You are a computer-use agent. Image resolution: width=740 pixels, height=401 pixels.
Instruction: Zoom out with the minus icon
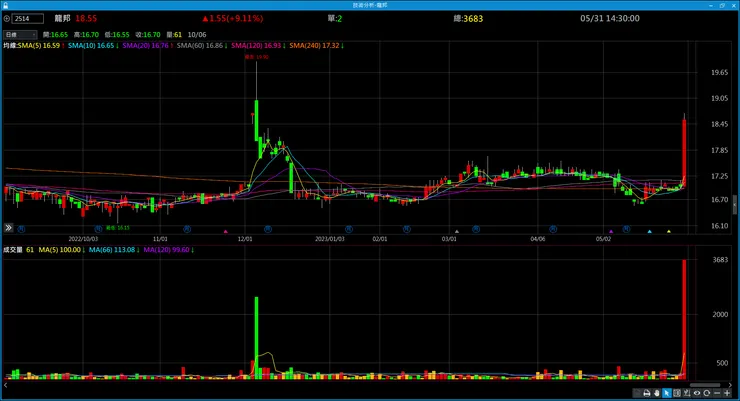[x=717, y=393]
